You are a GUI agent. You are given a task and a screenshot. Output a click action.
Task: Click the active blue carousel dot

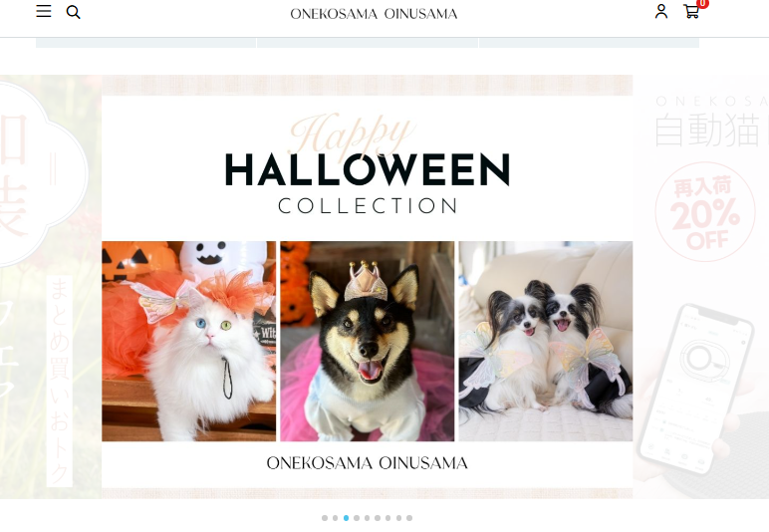[347, 518]
